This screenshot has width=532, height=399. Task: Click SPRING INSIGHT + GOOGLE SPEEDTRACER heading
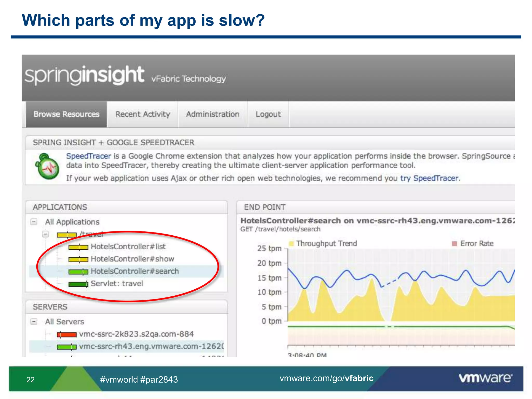114,142
